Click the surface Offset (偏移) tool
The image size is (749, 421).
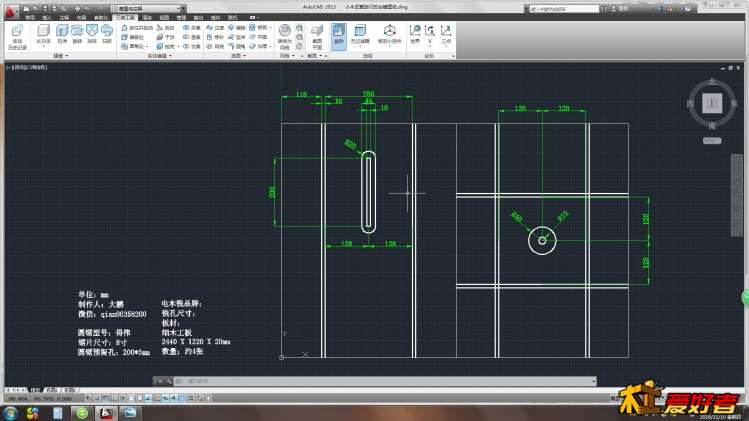237,28
